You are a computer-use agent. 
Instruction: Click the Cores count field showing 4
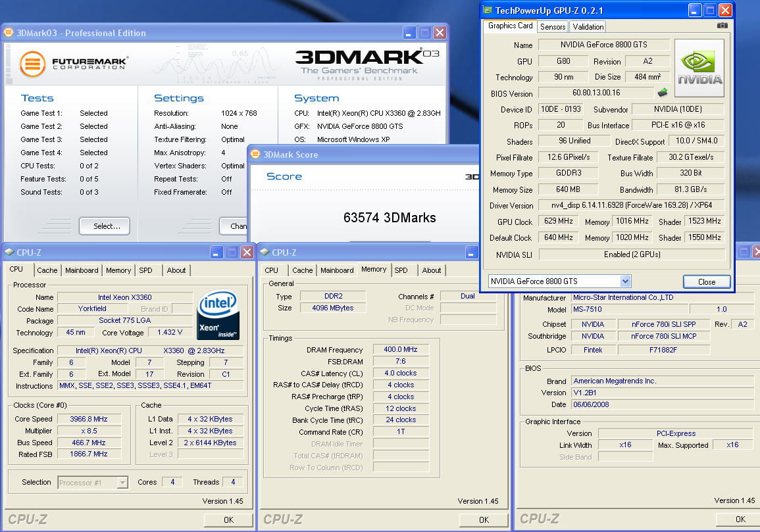tap(172, 482)
